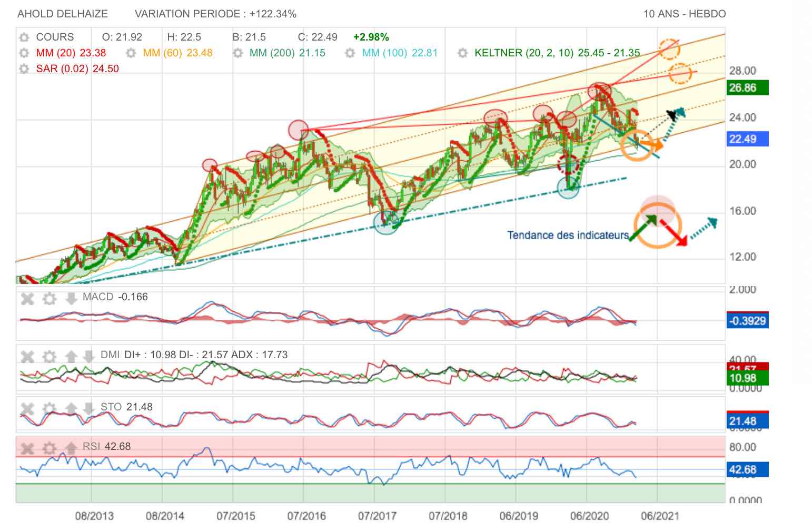
Task: Click the MM (200) 21.15 label
Action: coord(288,53)
